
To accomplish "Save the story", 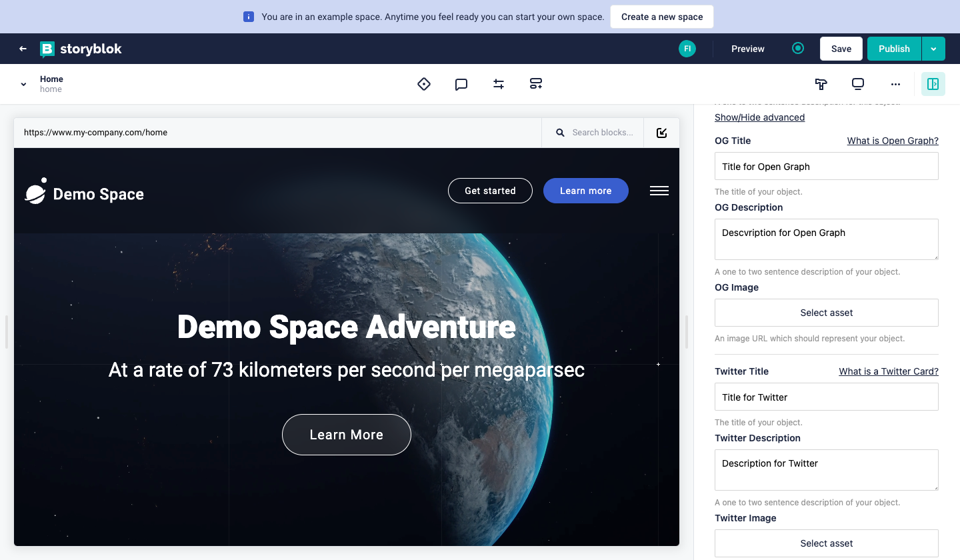I will point(841,49).
